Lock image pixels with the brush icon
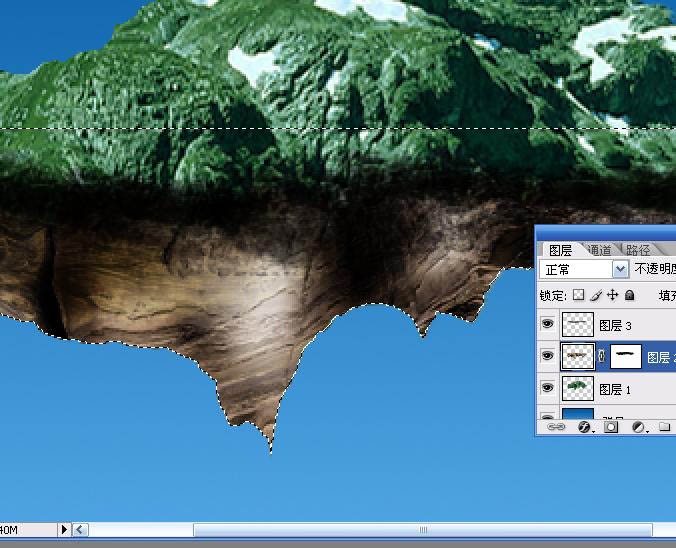This screenshot has width=676, height=548. click(x=596, y=295)
